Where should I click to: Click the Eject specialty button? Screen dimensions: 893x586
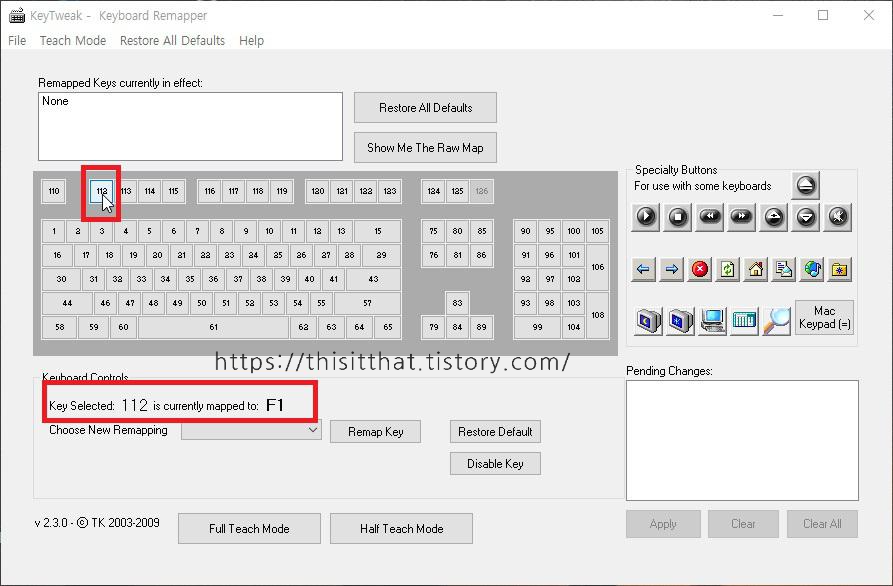pyautogui.click(x=805, y=185)
